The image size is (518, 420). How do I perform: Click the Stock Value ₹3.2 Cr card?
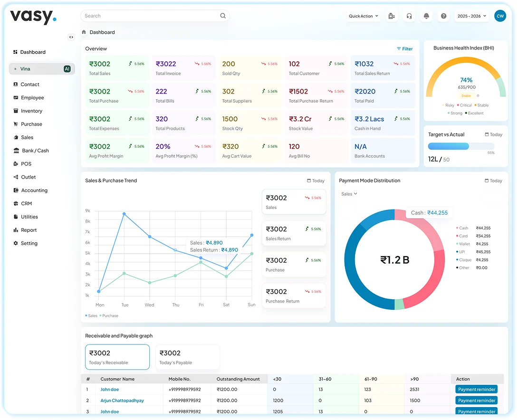317,123
